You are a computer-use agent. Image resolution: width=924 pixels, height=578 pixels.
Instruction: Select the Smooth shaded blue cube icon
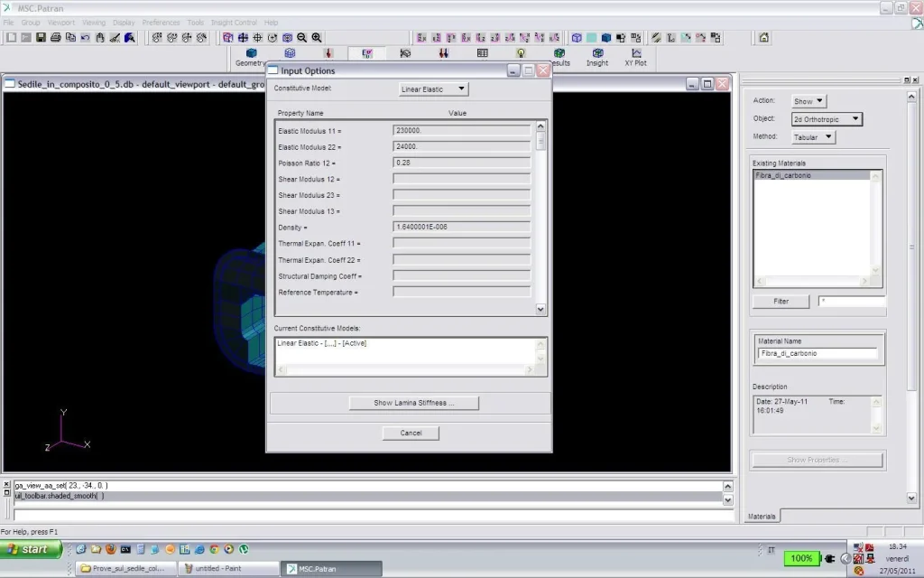(606, 37)
